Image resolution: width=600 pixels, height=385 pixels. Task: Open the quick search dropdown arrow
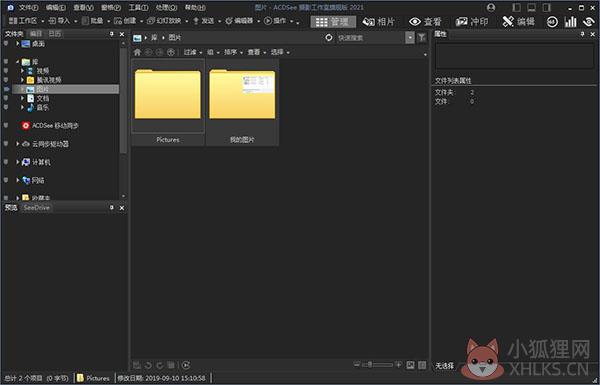(x=410, y=38)
